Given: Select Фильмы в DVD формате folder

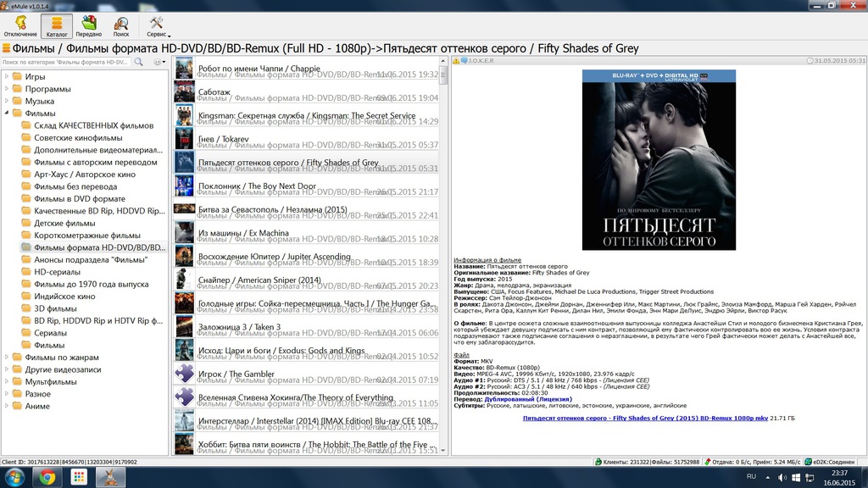Looking at the screenshot, I should (79, 198).
